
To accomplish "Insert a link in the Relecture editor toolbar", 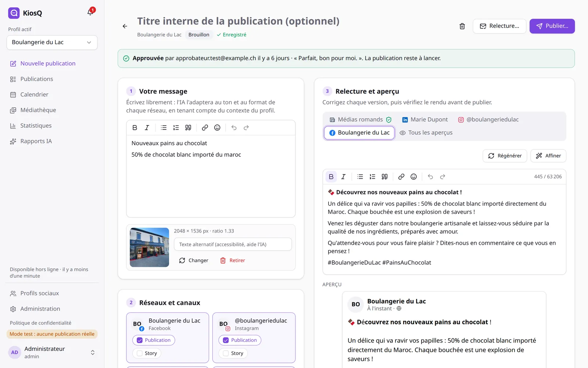I will point(401,177).
